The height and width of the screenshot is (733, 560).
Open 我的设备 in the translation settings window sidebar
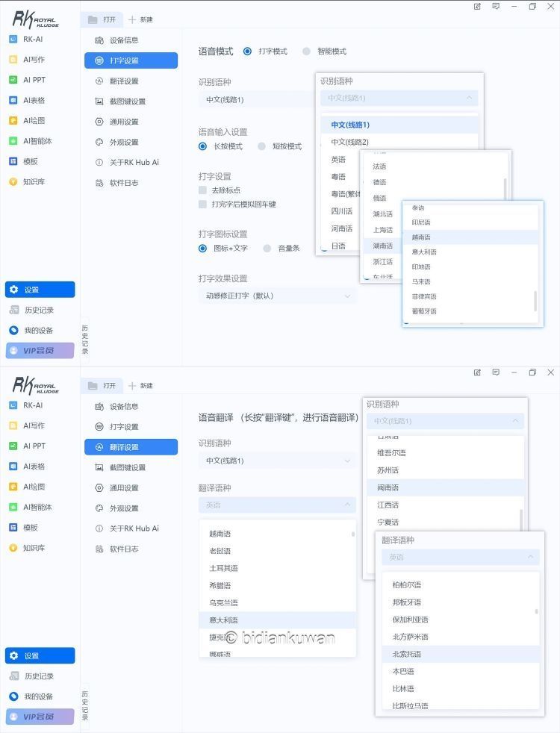tap(39, 696)
